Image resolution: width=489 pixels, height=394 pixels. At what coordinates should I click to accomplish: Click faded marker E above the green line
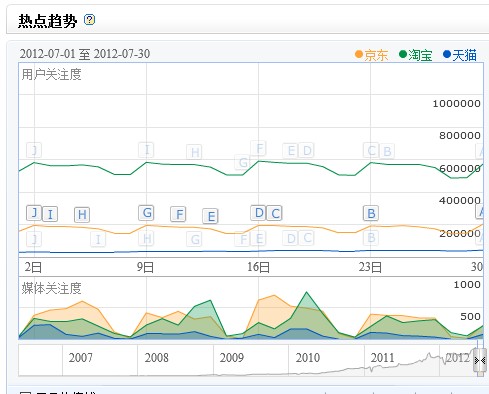point(291,151)
